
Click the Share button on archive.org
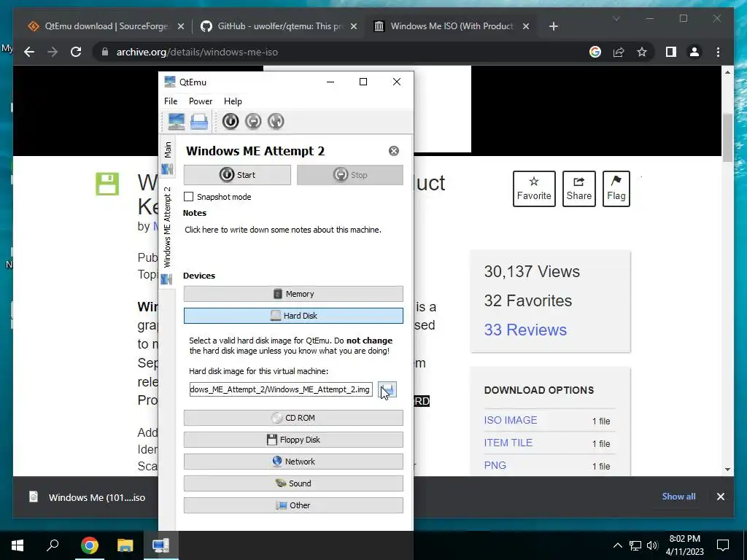point(578,189)
